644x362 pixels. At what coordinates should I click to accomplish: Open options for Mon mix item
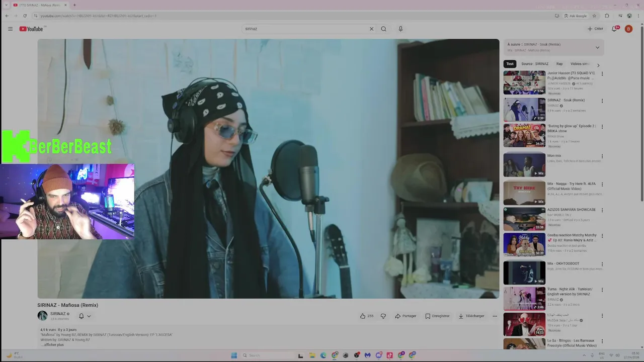pyautogui.click(x=602, y=156)
